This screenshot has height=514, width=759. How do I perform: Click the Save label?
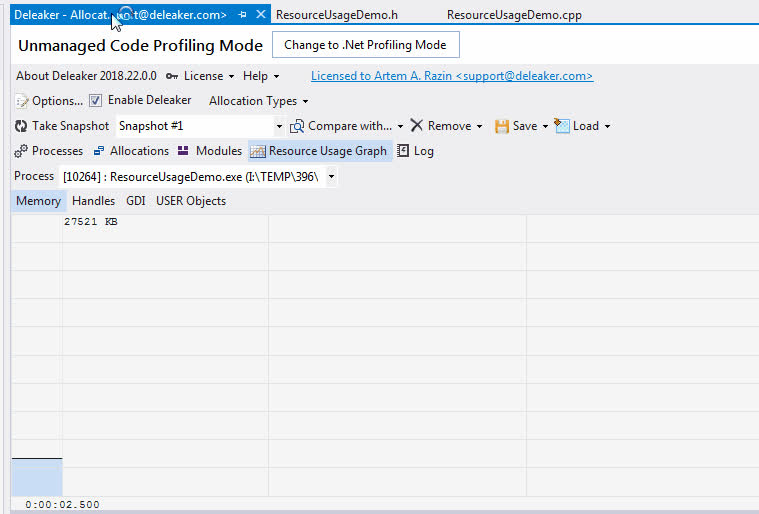pos(525,126)
